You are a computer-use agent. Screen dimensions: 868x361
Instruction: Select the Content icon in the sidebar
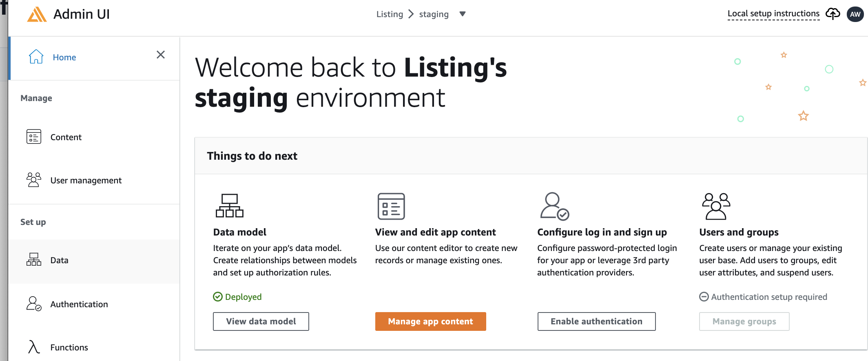point(34,137)
